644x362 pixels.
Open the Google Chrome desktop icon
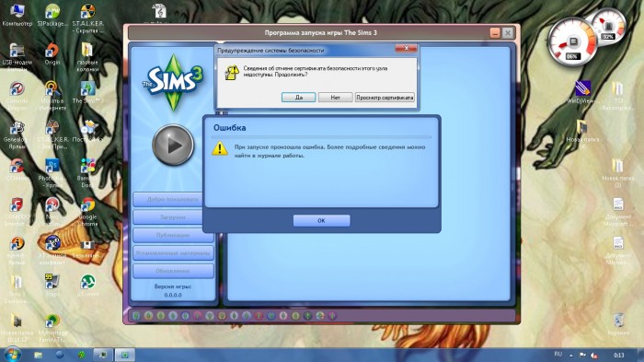point(87,212)
